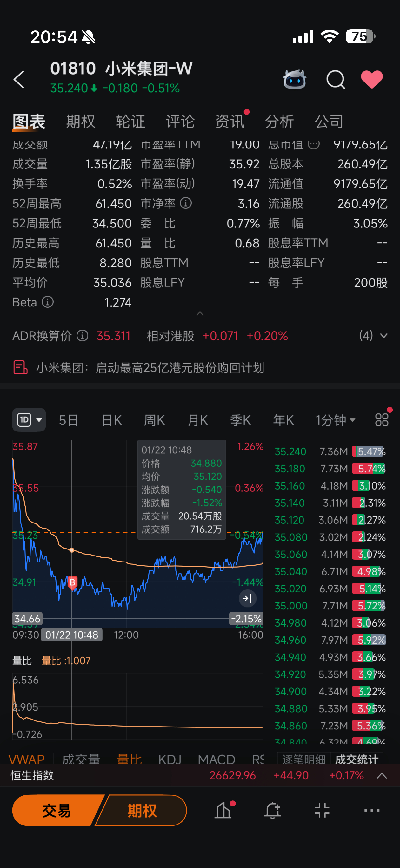Tap the 期权 trade button

tap(142, 810)
